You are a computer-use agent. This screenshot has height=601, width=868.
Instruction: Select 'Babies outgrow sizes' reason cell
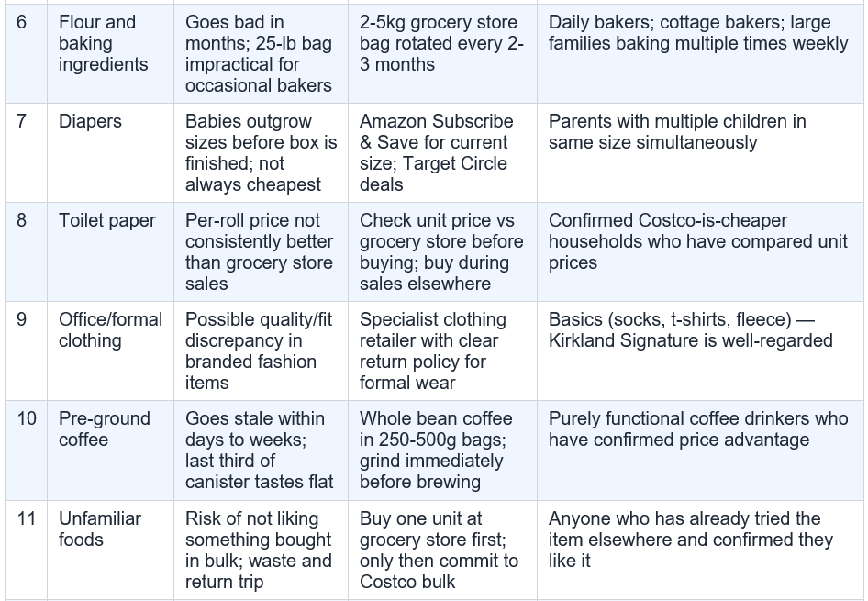click(261, 152)
